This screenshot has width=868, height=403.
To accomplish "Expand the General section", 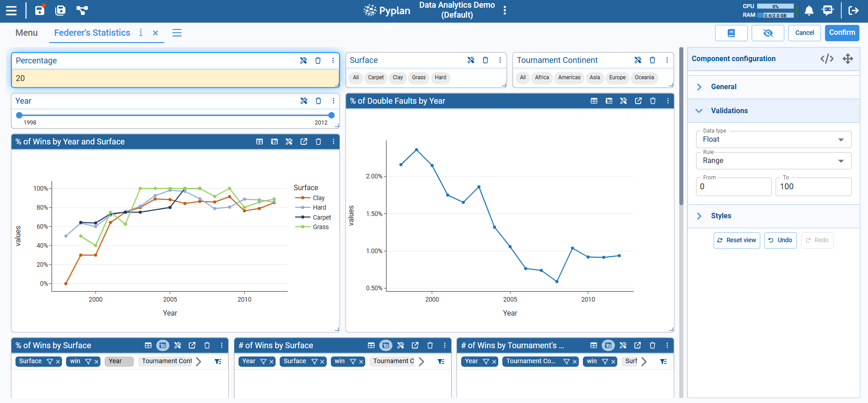I will pyautogui.click(x=723, y=87).
